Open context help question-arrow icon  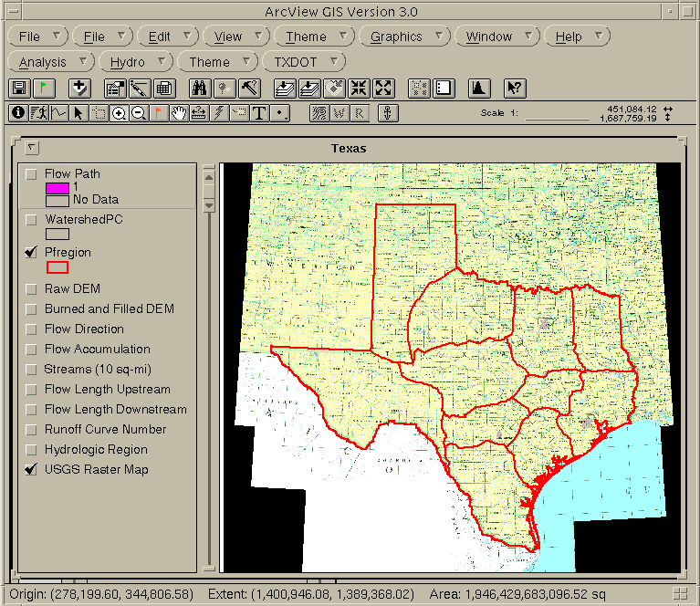(515, 89)
